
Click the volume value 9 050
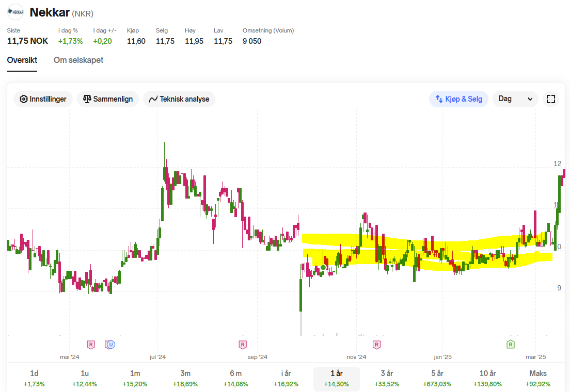pyautogui.click(x=252, y=41)
